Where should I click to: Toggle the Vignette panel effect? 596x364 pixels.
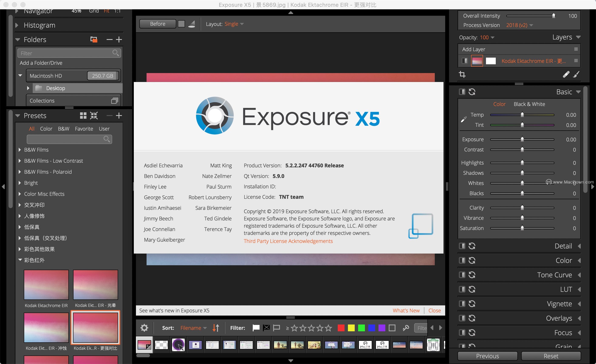[x=462, y=303]
